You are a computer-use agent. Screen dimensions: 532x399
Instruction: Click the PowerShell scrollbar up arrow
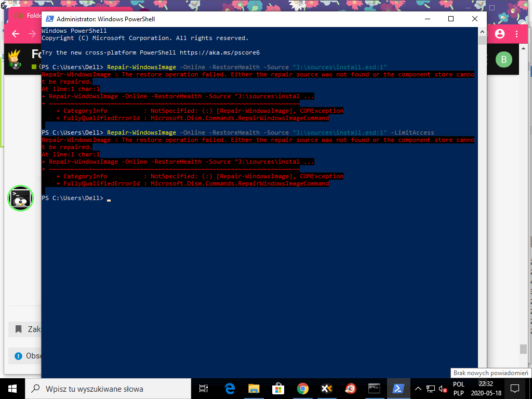pyautogui.click(x=482, y=31)
